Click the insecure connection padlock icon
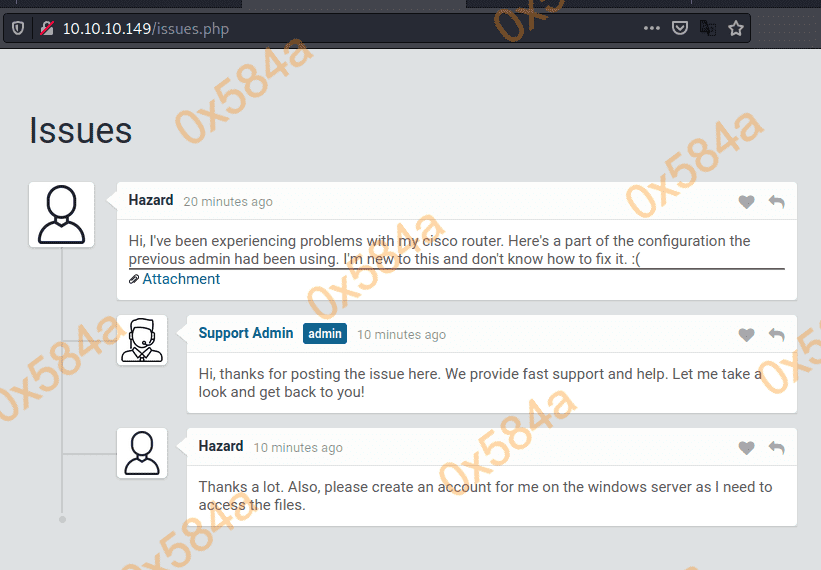 point(46,28)
